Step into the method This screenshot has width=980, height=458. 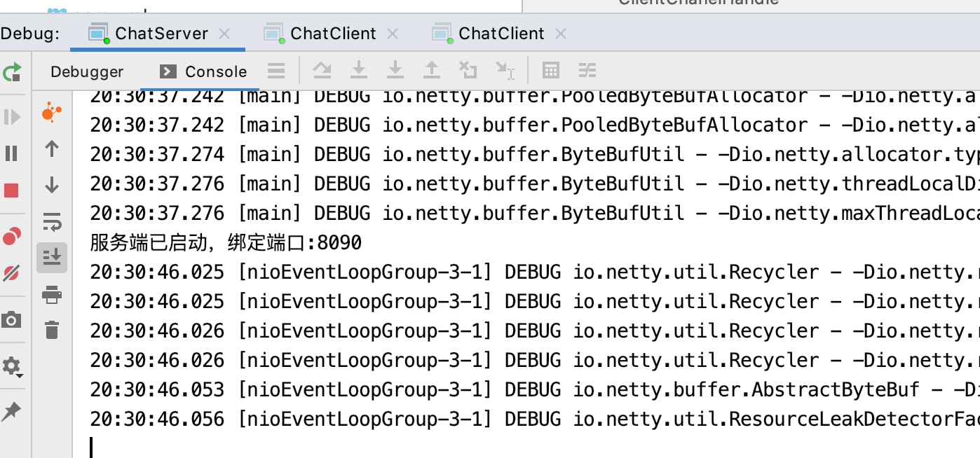click(x=359, y=70)
